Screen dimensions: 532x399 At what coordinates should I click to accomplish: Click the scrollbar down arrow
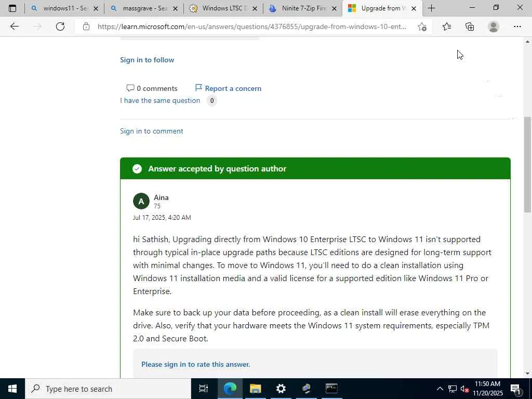click(527, 374)
